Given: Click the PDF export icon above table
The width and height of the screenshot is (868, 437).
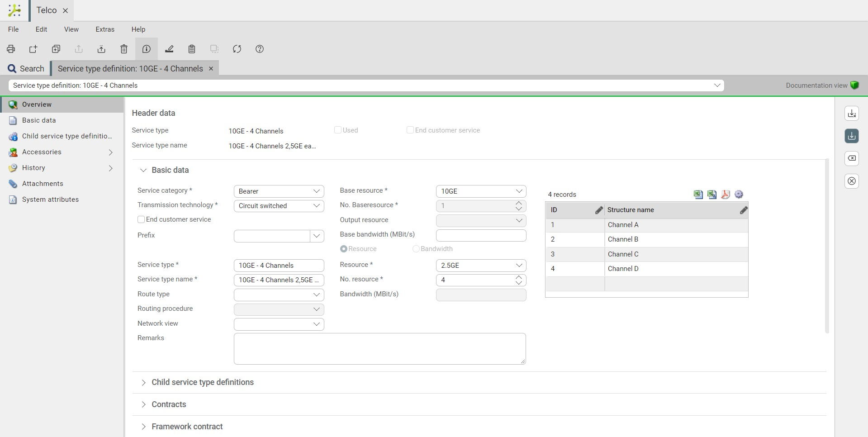Looking at the screenshot, I should pyautogui.click(x=725, y=195).
